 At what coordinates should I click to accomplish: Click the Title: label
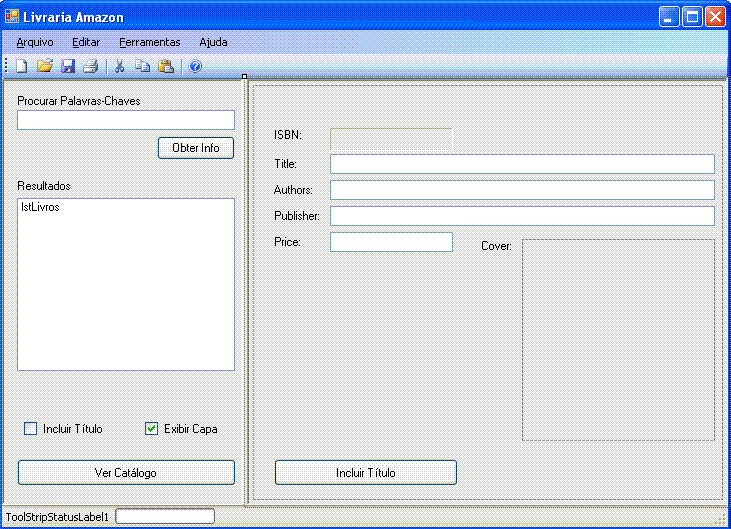click(285, 164)
